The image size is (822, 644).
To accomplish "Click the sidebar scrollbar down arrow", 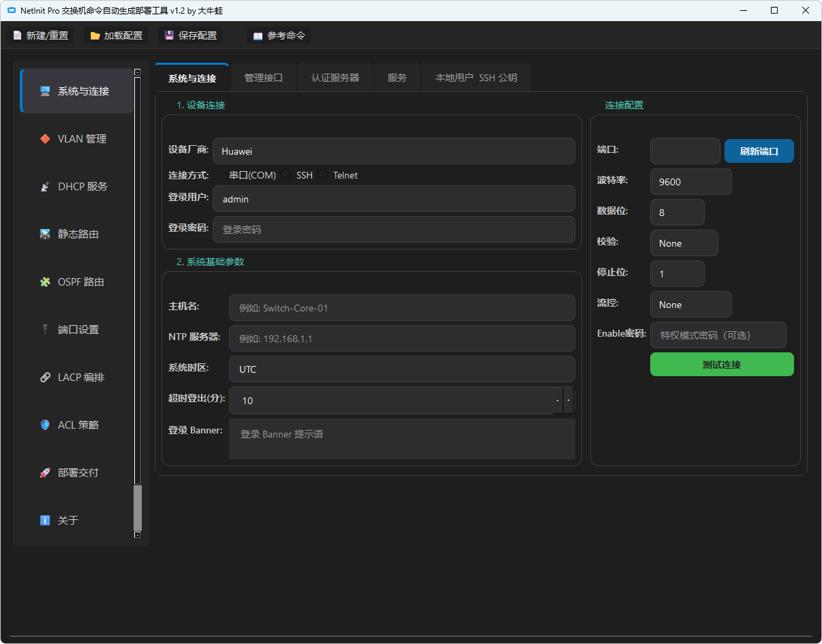I will click(x=138, y=536).
